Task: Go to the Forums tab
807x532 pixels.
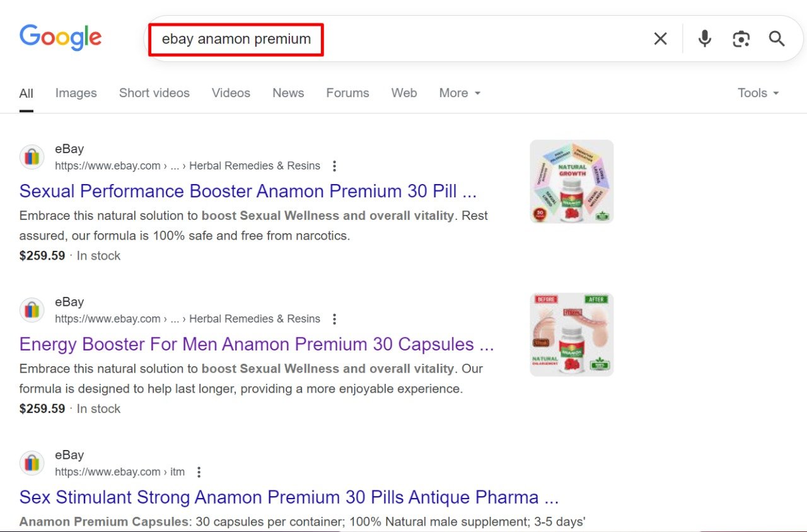Action: 347,93
